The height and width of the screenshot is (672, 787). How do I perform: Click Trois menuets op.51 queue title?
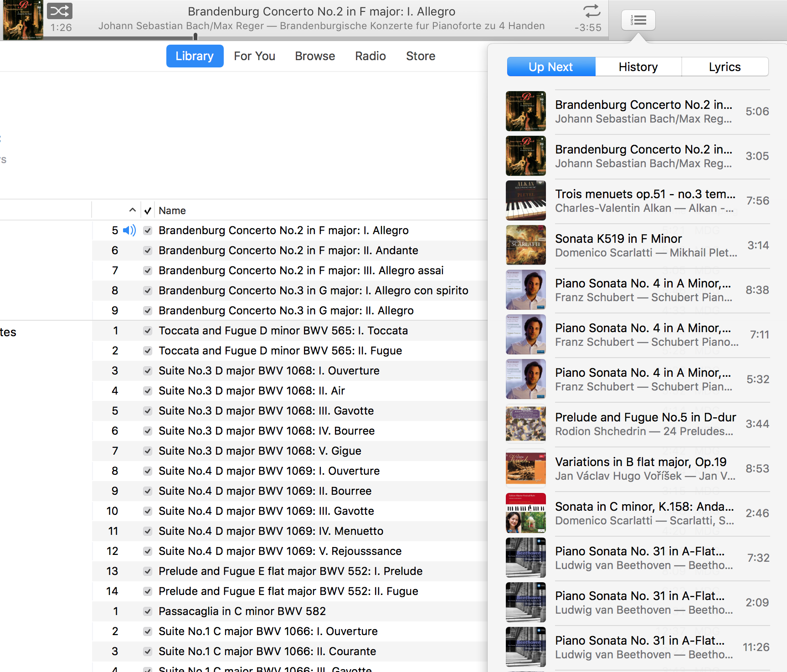tap(645, 194)
